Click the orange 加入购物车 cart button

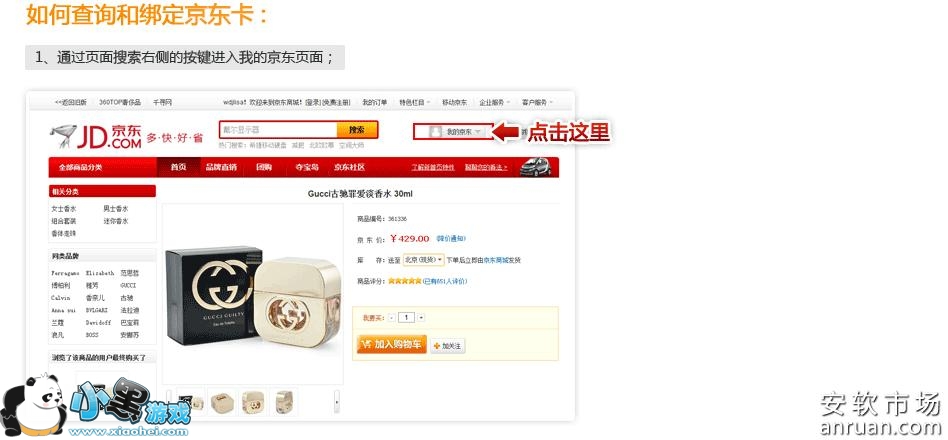coord(392,344)
